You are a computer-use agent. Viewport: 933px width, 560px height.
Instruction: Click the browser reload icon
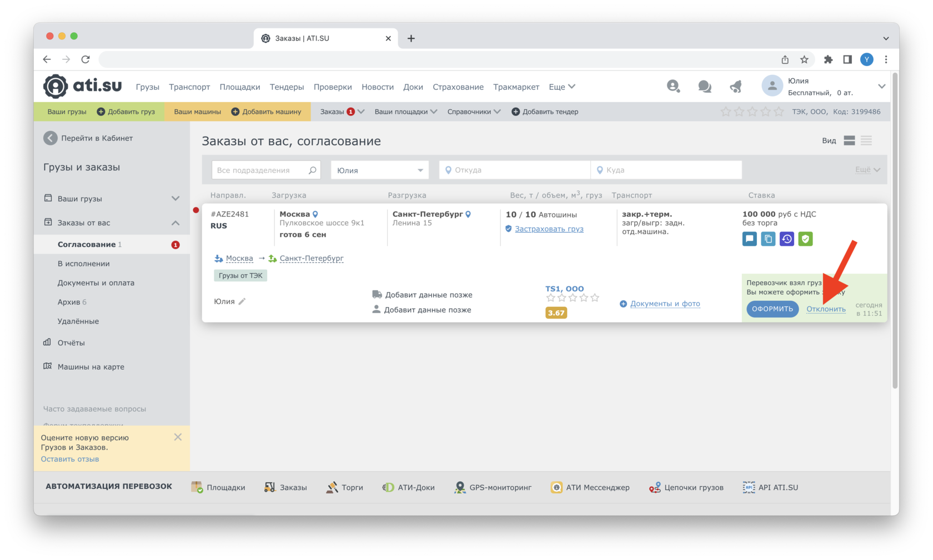(x=86, y=59)
